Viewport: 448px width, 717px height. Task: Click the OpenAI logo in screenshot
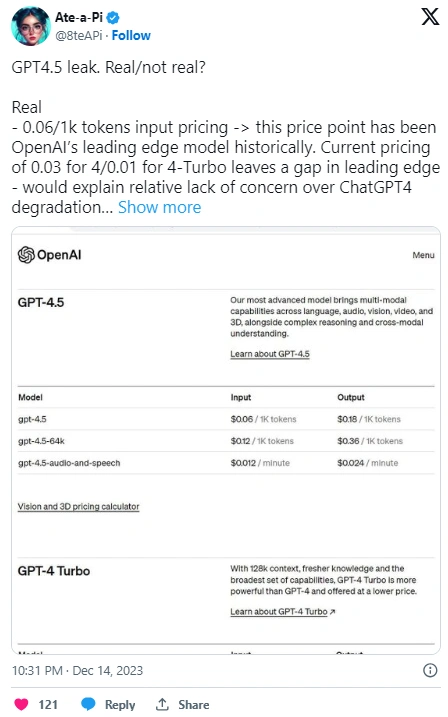tap(49, 255)
